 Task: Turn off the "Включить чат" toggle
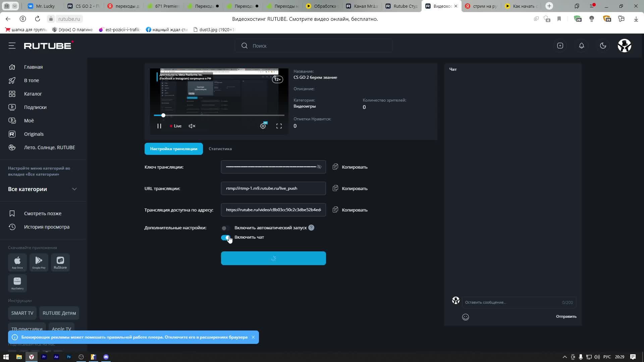[226, 237]
